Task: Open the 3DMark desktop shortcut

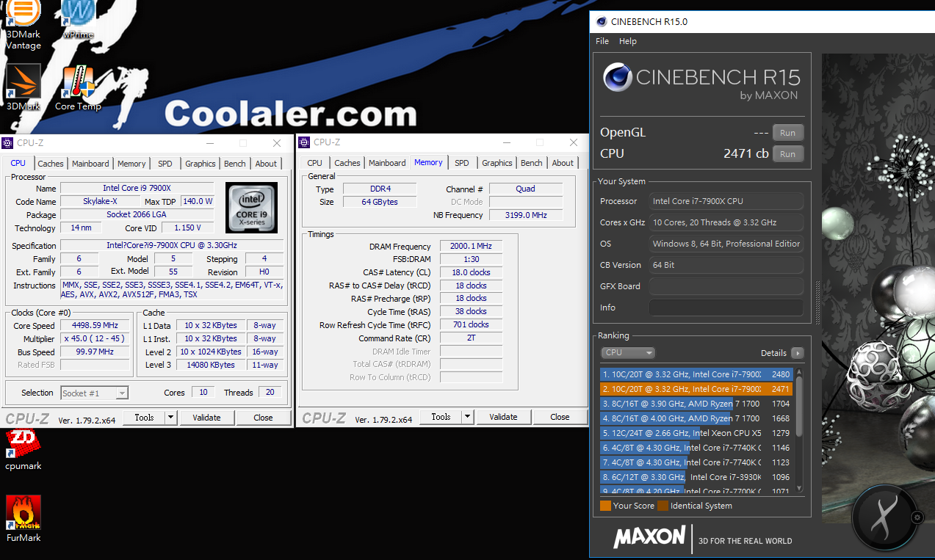Action: click(x=23, y=87)
